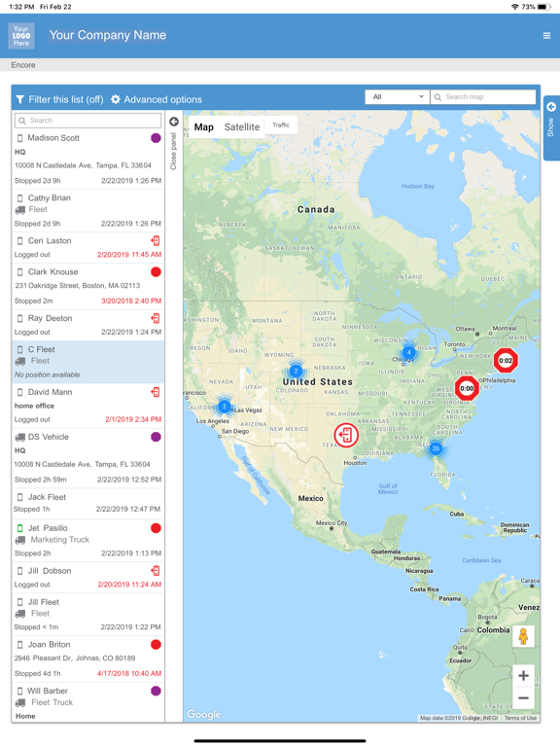This screenshot has width=560, height=747.
Task: Click Madison Scott's phone icon
Action: pos(20,138)
